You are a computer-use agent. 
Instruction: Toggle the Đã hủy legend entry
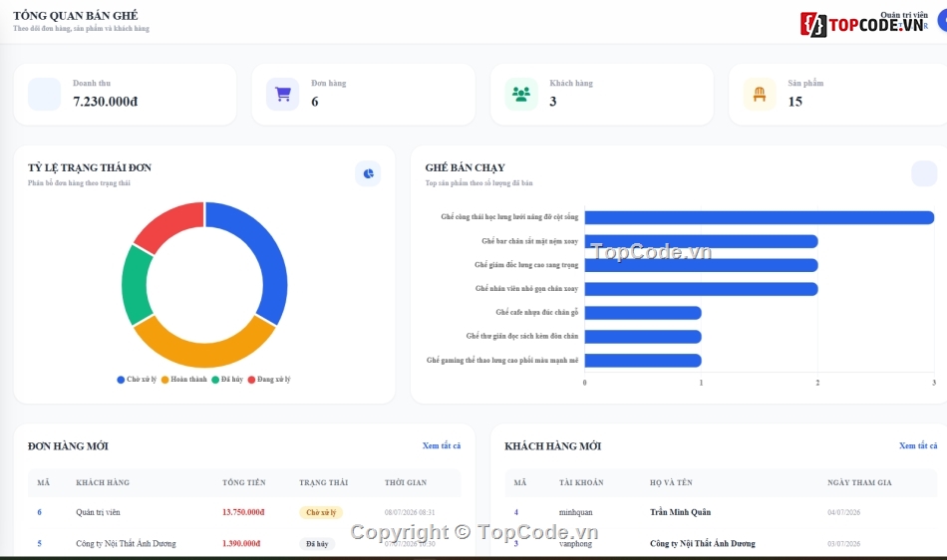[x=227, y=380]
